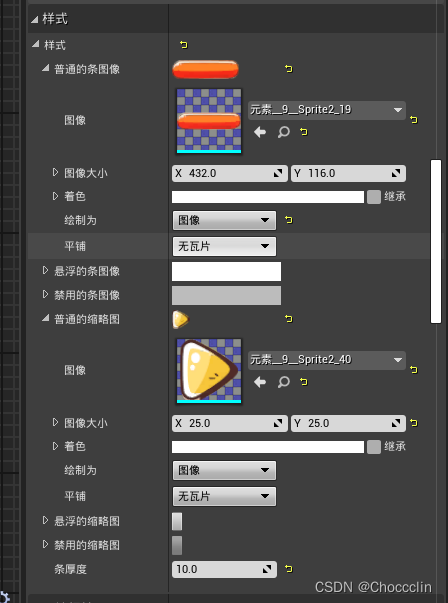Viewport: 448px width, 603px height.
Task: Open 平铺 dropdown for the bar image
Action: coord(224,247)
